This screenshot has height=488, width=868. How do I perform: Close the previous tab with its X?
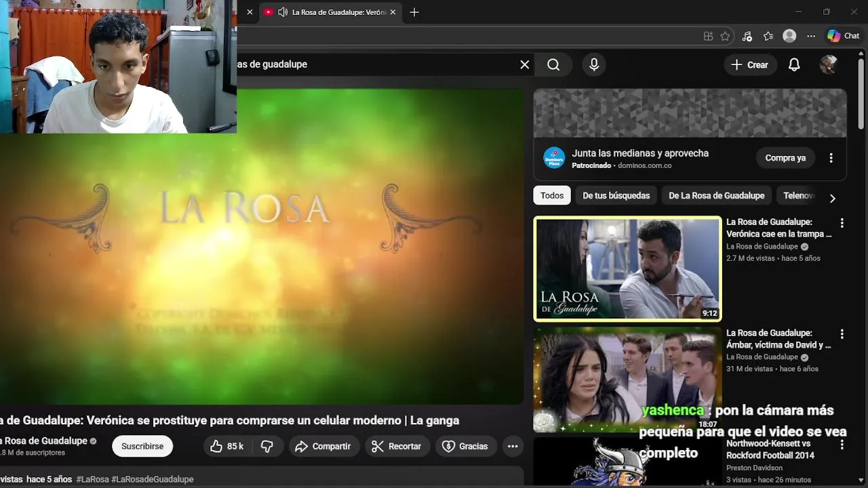[250, 12]
